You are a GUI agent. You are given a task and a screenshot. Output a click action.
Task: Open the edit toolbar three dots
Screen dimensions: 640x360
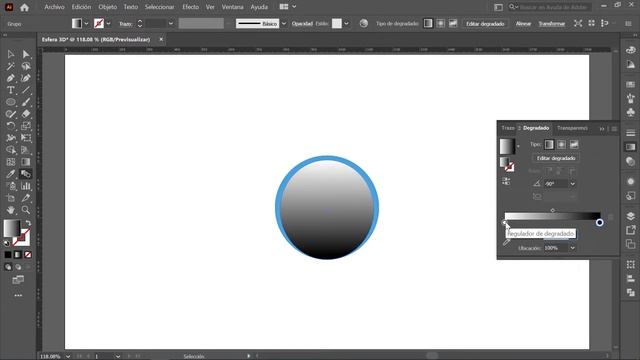18,295
